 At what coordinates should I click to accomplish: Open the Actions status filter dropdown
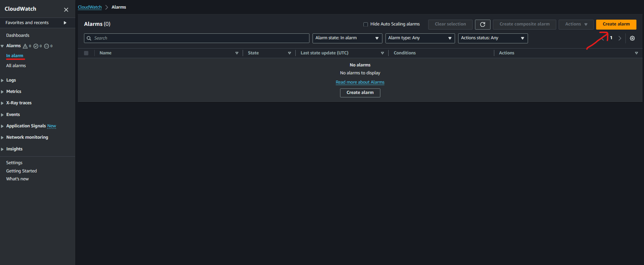pos(493,38)
